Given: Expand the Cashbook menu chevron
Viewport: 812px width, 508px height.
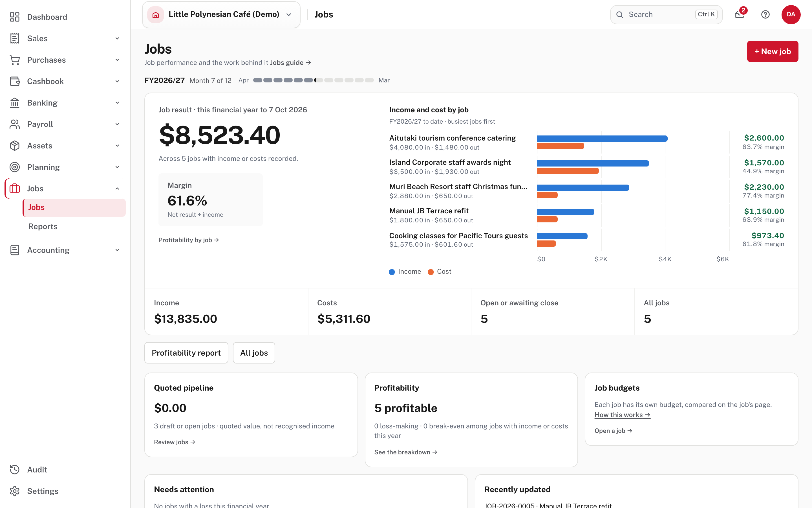Looking at the screenshot, I should (x=117, y=81).
